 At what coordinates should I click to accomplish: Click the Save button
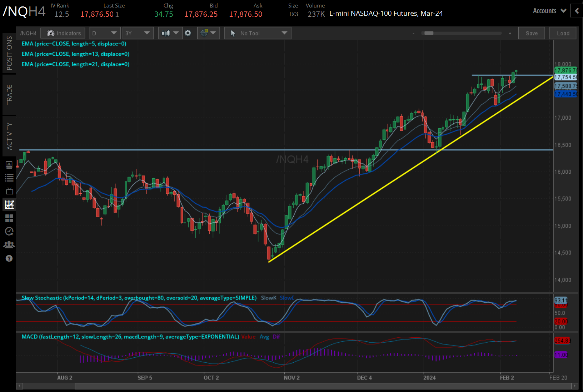532,33
